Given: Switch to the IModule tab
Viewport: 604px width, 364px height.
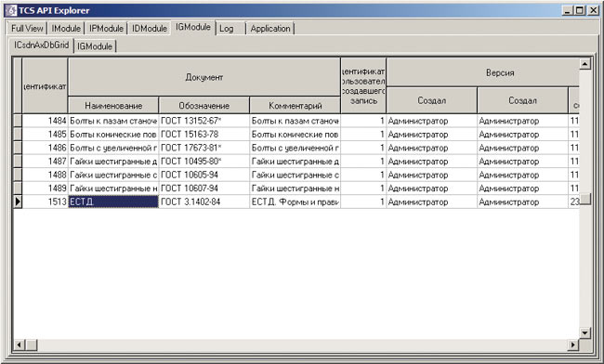Looking at the screenshot, I should (x=66, y=29).
